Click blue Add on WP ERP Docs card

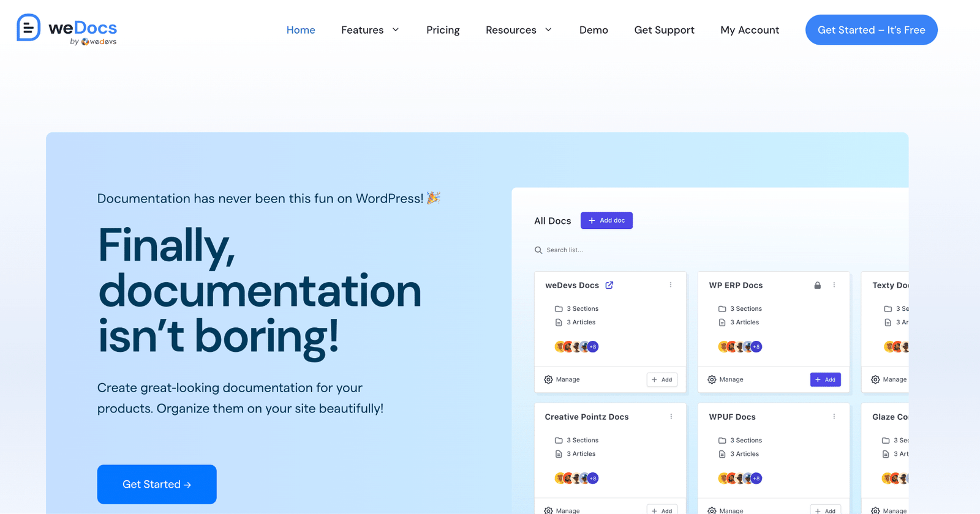826,379
